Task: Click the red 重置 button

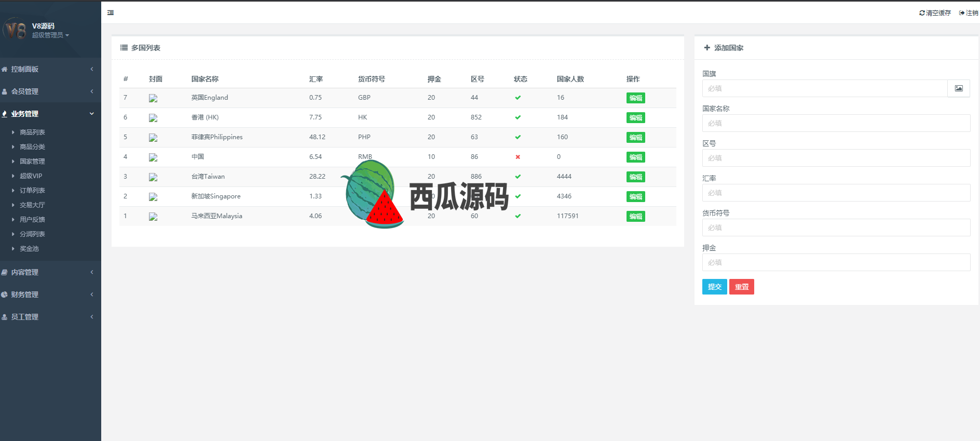Action: tap(742, 287)
